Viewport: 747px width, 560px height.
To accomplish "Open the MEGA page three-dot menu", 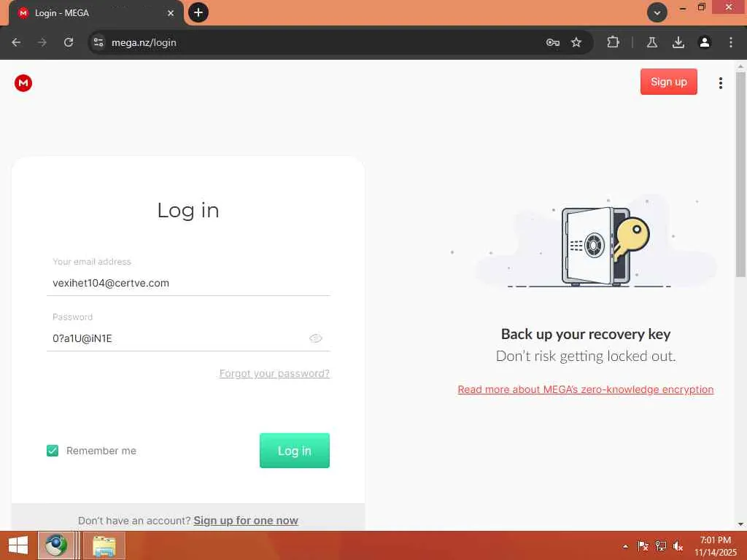I will [x=720, y=83].
